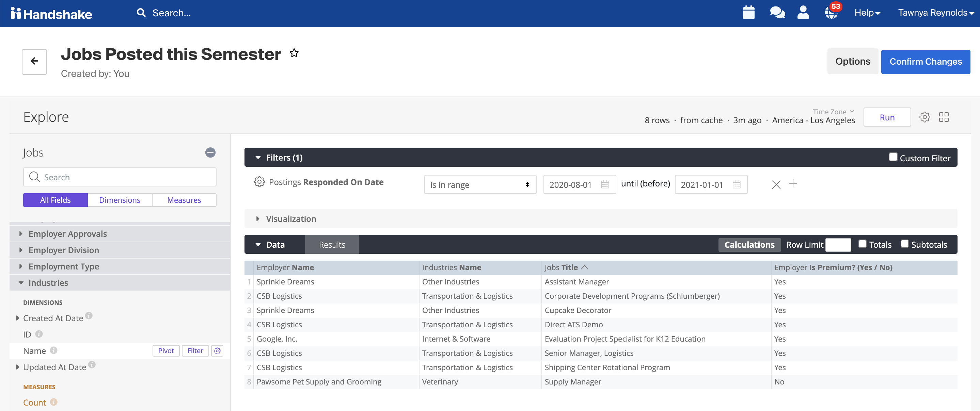Open the 'is in range' condition dropdown
This screenshot has width=980, height=411.
[x=480, y=185]
